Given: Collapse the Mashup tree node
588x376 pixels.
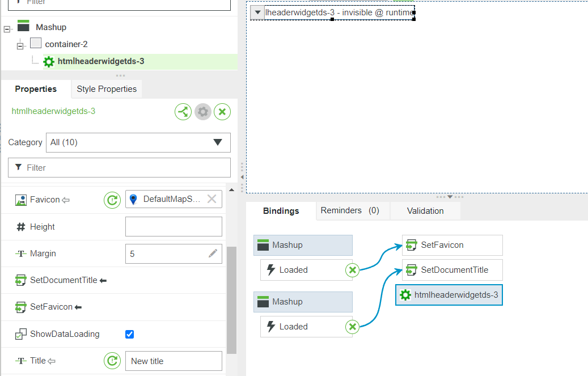Looking at the screenshot, I should pos(7,28).
